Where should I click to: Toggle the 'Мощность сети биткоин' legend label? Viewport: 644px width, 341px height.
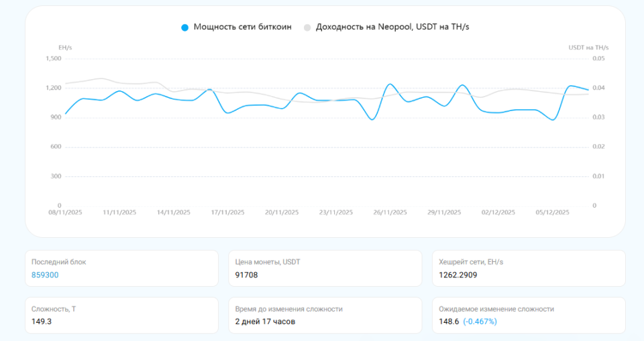point(242,27)
